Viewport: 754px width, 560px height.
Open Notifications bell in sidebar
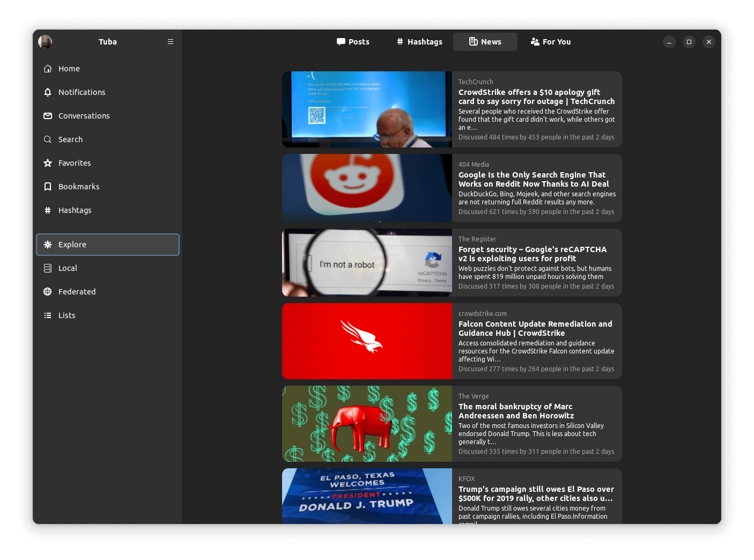pos(82,92)
